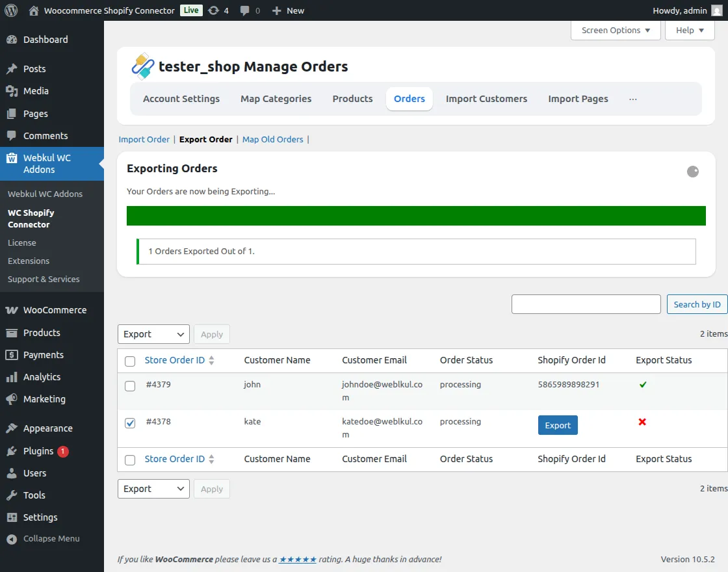Switch to the Products tab
This screenshot has height=572, width=728.
pyautogui.click(x=352, y=99)
